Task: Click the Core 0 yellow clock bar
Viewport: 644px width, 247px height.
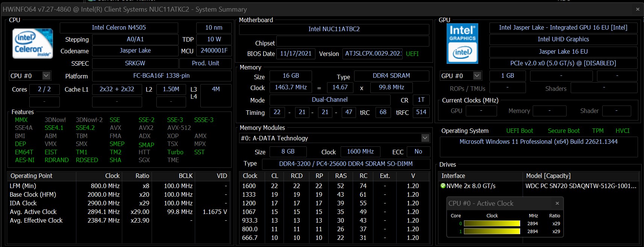Action: [492, 224]
